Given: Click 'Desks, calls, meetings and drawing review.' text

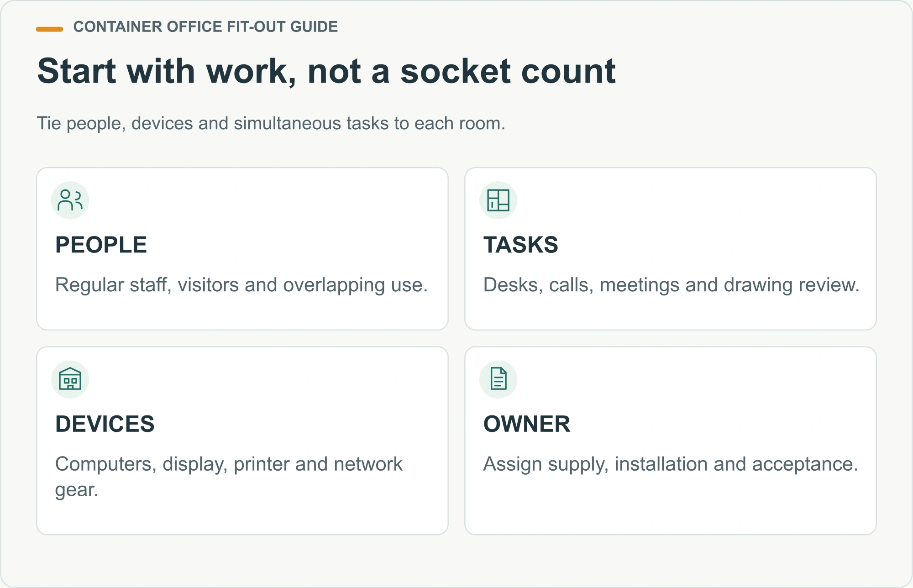Looking at the screenshot, I should point(672,285).
